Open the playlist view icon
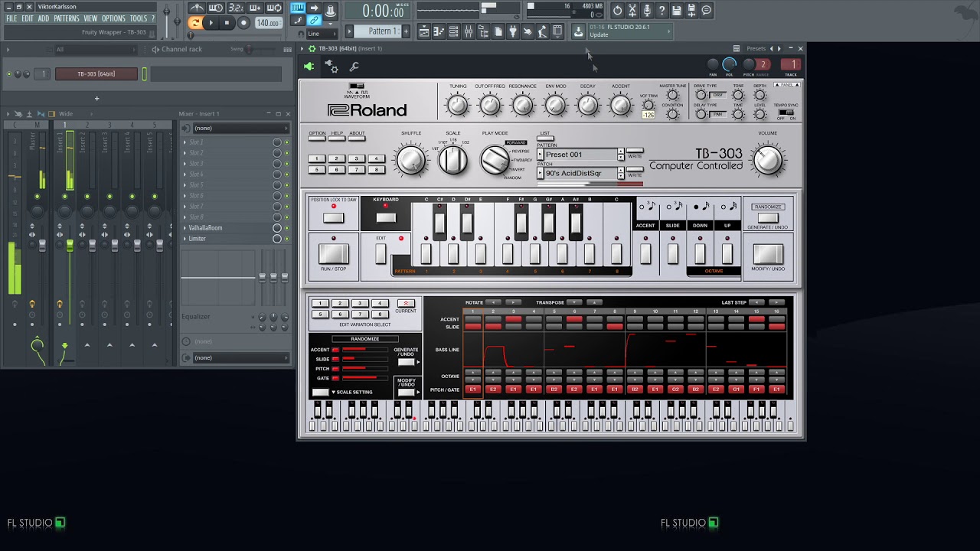 pyautogui.click(x=423, y=31)
